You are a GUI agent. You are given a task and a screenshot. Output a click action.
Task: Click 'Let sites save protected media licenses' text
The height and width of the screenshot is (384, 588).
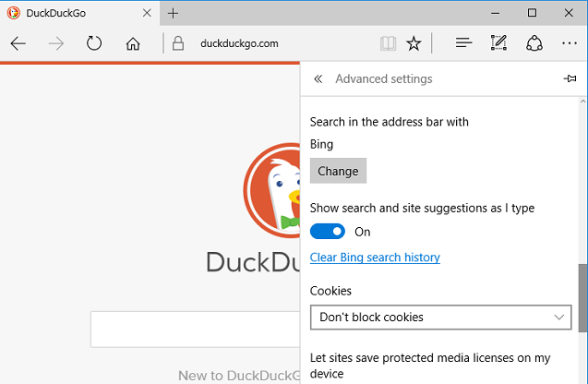430,366
